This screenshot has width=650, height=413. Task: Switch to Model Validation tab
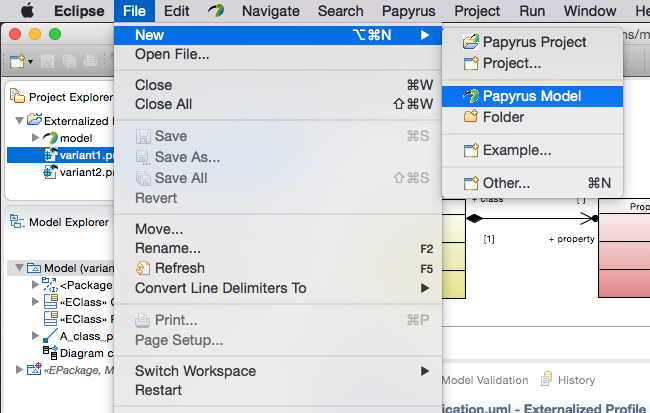tap(485, 380)
